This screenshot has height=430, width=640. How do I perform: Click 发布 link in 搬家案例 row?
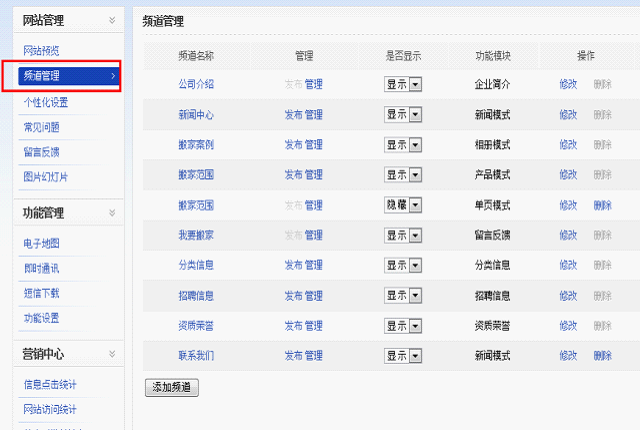pyautogui.click(x=293, y=145)
